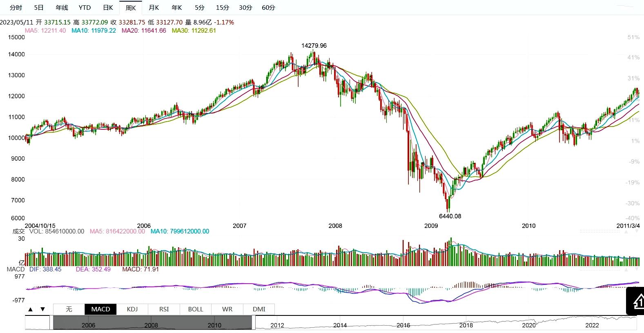The width and height of the screenshot is (644, 333).
Task: Click the MA30: 11292.61 legend value
Action: (x=194, y=31)
